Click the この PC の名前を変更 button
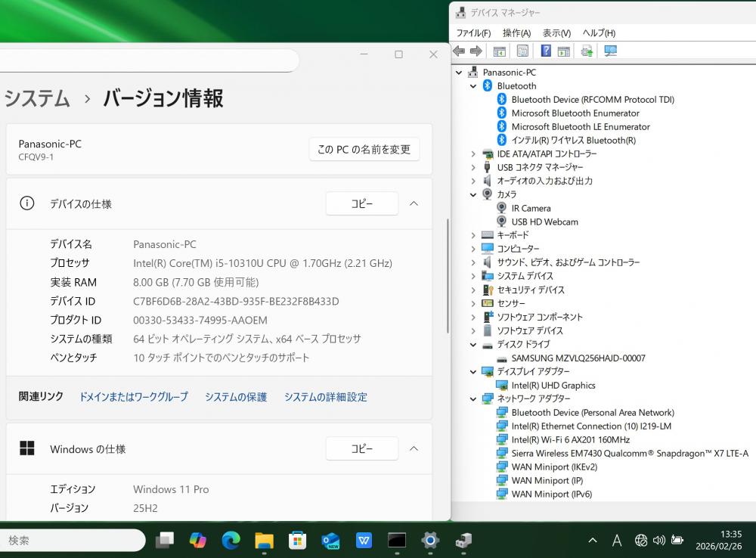 coord(364,149)
